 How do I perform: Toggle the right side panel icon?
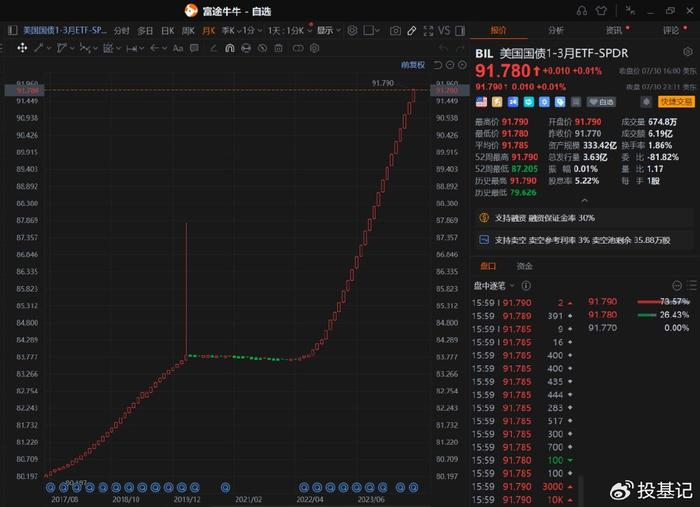460,31
